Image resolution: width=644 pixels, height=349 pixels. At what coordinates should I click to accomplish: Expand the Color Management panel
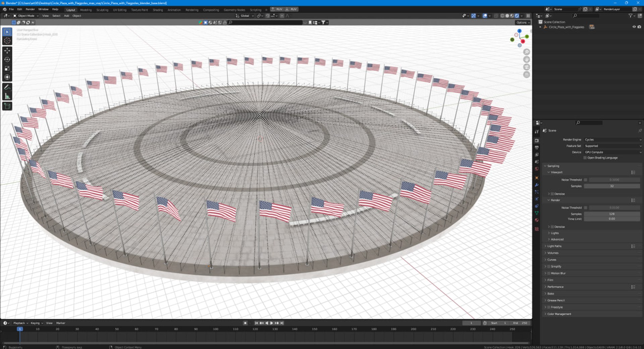click(x=559, y=314)
